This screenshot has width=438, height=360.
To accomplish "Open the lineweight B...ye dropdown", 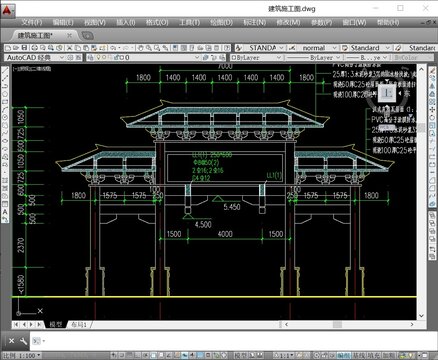I will 385,57.
